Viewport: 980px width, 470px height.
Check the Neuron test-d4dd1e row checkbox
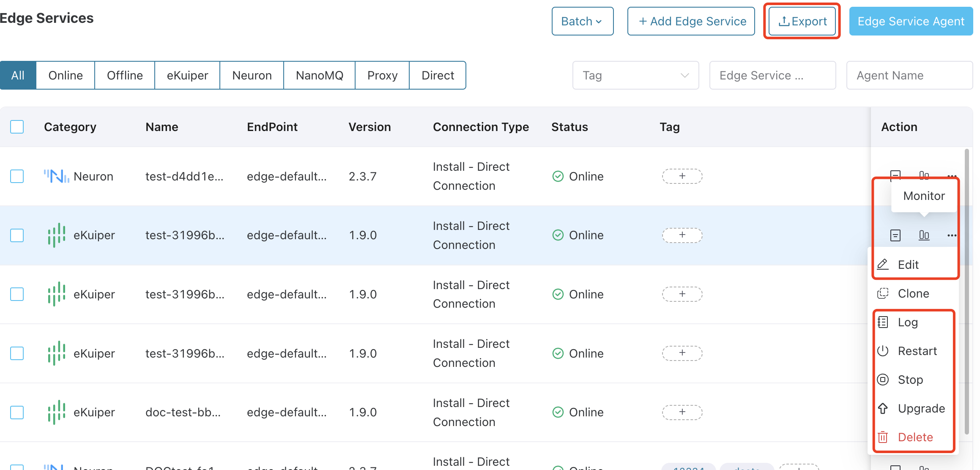(x=17, y=176)
